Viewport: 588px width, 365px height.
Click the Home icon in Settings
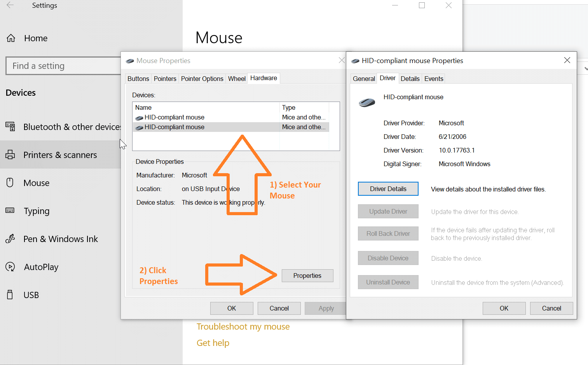pyautogui.click(x=11, y=38)
